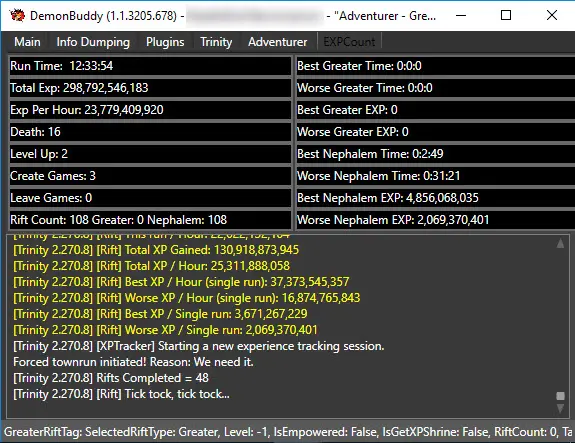Click the 'Best Greater EXP: 0' field

tap(436, 110)
